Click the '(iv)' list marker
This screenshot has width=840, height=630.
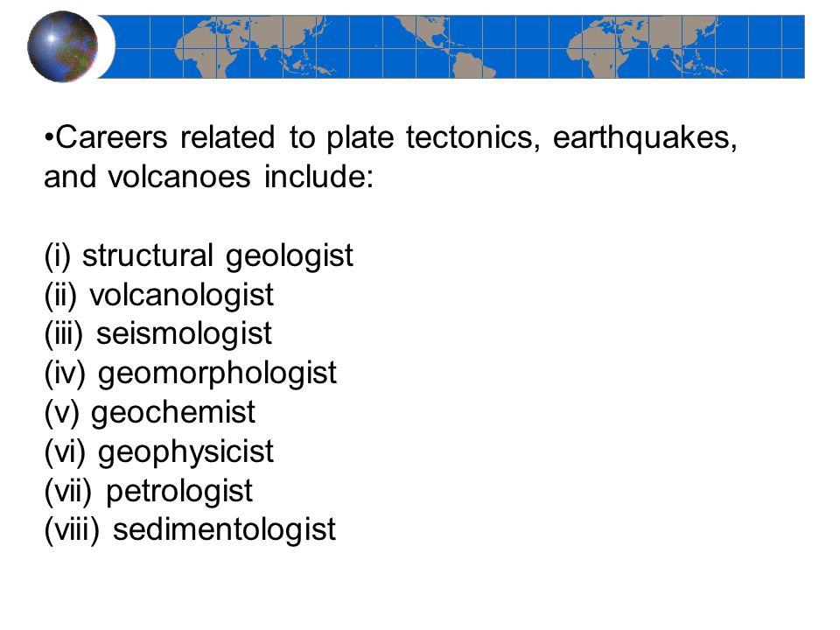coord(65,374)
